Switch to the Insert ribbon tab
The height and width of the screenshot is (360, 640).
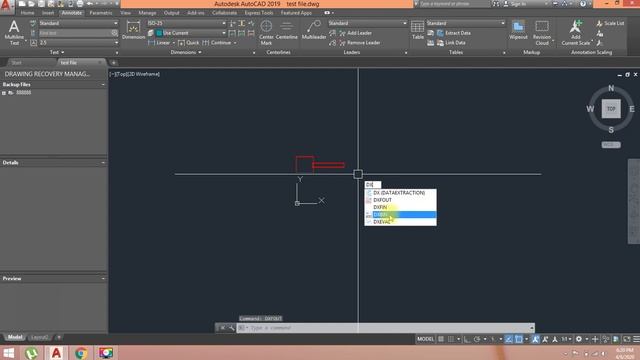[48, 13]
